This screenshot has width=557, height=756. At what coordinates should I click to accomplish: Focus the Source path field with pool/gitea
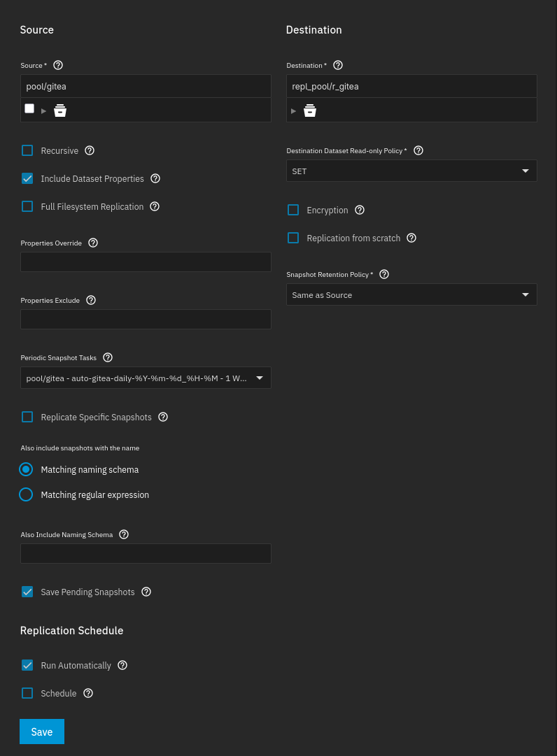tap(146, 86)
